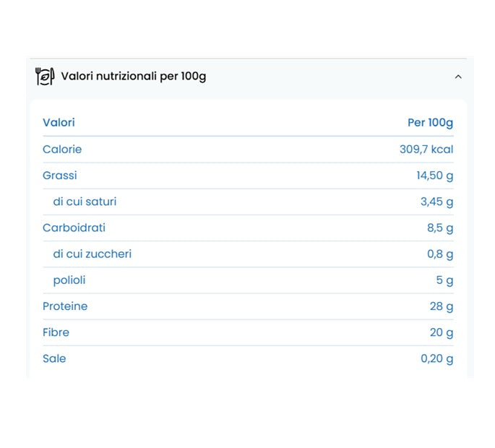
Task: Select the Sale row label
Action: pyautogui.click(x=54, y=358)
